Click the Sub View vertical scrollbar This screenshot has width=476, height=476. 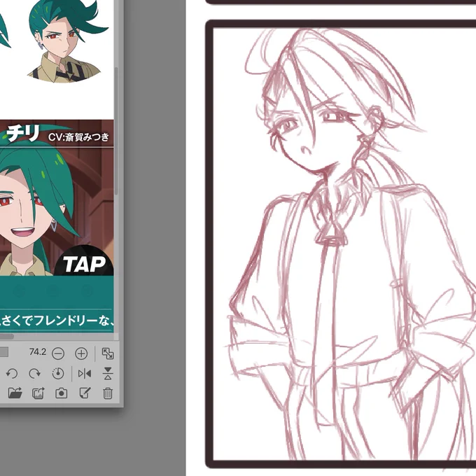[116, 130]
